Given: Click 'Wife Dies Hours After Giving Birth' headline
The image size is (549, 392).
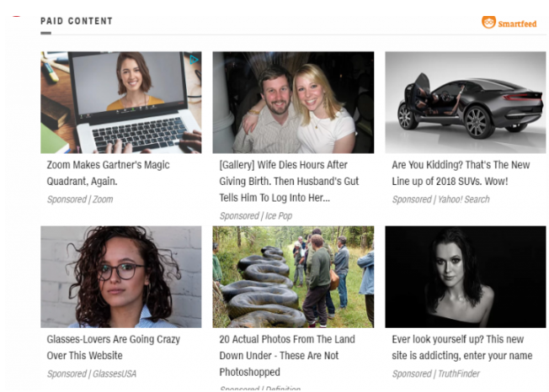Looking at the screenshot, I should 289,181.
